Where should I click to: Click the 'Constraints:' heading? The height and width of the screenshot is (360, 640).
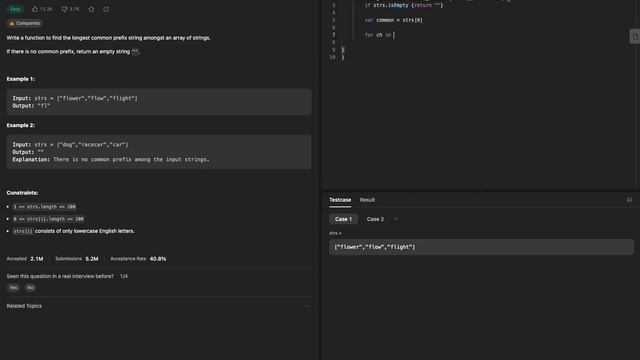(22, 193)
